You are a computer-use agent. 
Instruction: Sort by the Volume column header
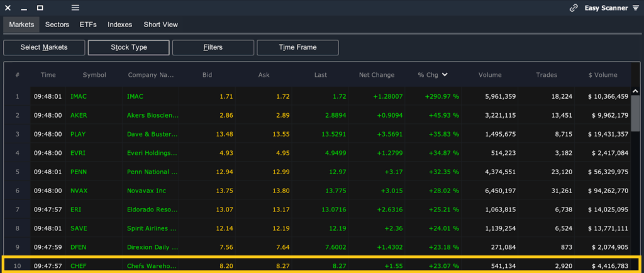(490, 75)
